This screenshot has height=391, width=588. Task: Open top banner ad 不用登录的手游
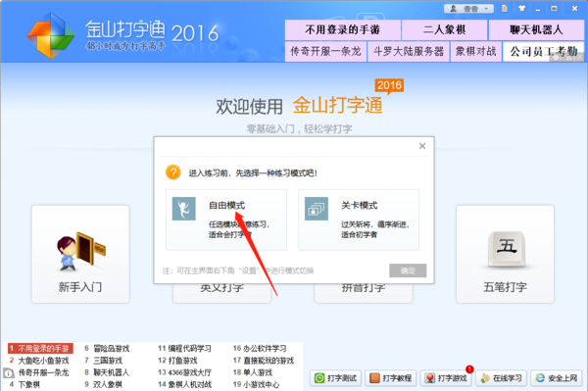[x=342, y=29]
